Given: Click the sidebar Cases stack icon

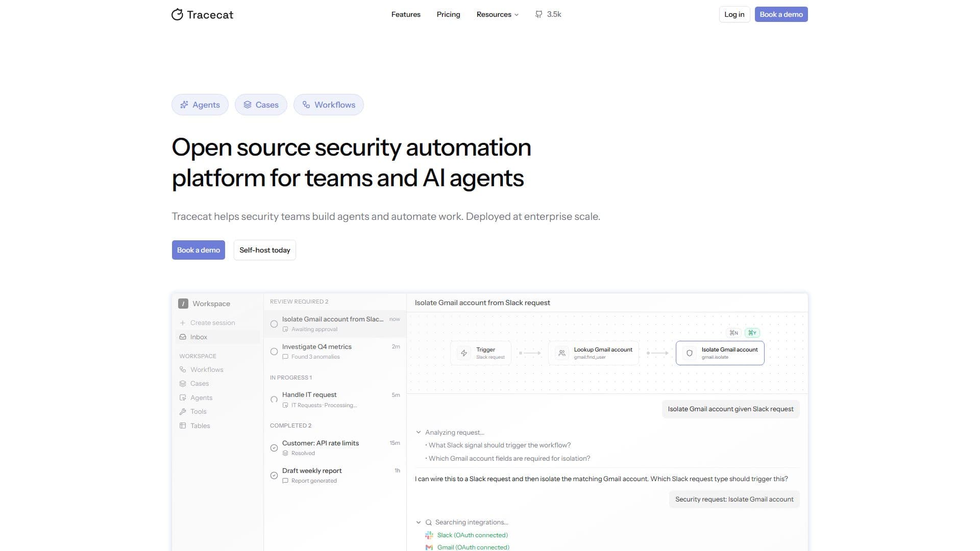Looking at the screenshot, I should (x=183, y=384).
